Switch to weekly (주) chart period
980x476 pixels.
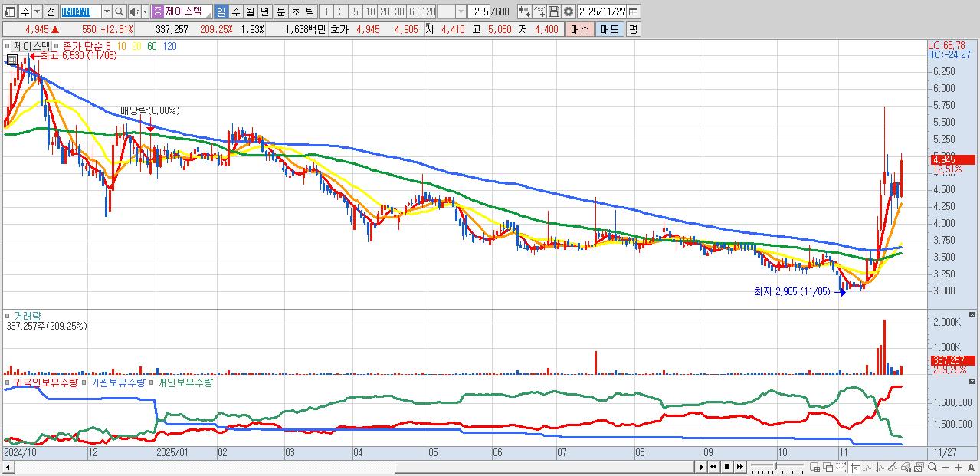tap(235, 11)
